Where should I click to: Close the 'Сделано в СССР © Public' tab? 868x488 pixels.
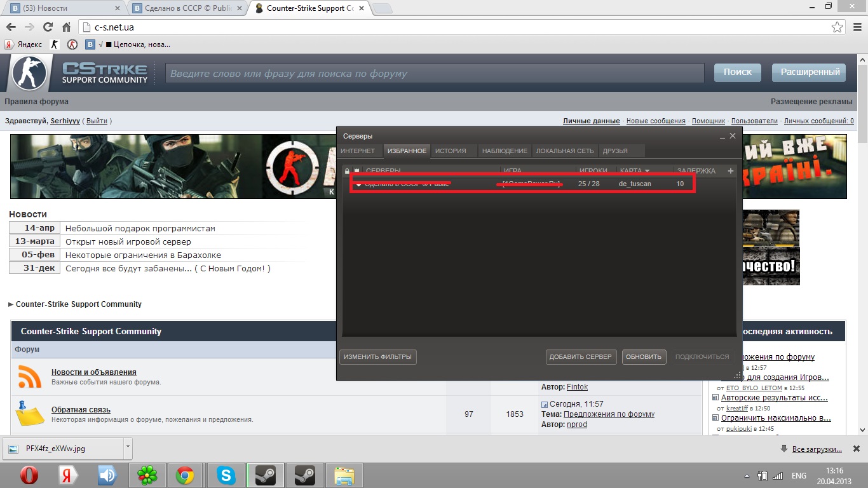240,8
